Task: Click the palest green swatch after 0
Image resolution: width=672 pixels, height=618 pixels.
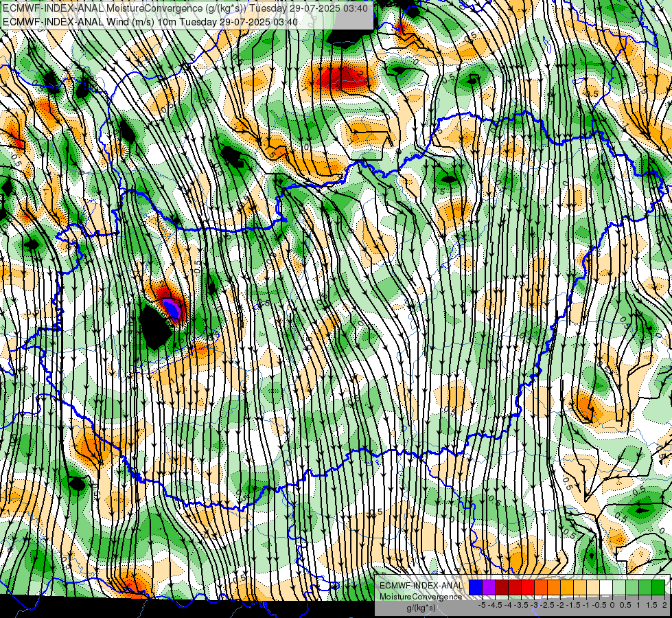Action: [x=619, y=587]
